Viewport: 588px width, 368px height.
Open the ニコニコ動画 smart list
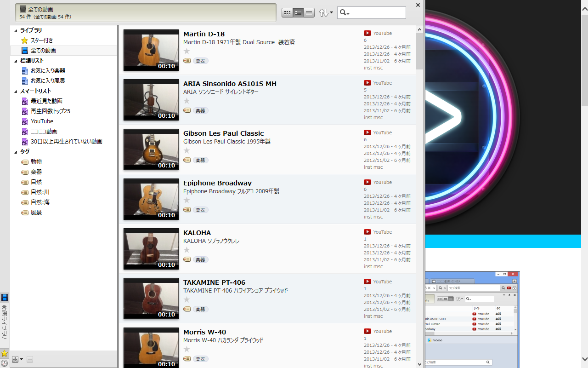point(44,132)
